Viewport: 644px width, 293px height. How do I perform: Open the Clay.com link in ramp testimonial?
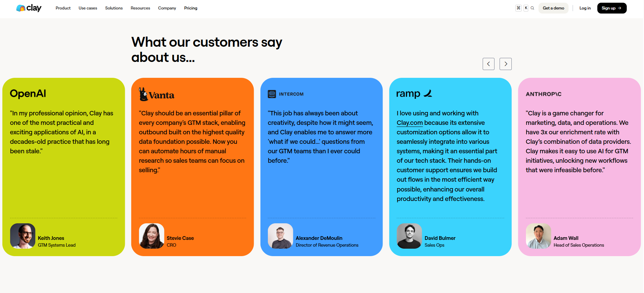click(x=410, y=123)
